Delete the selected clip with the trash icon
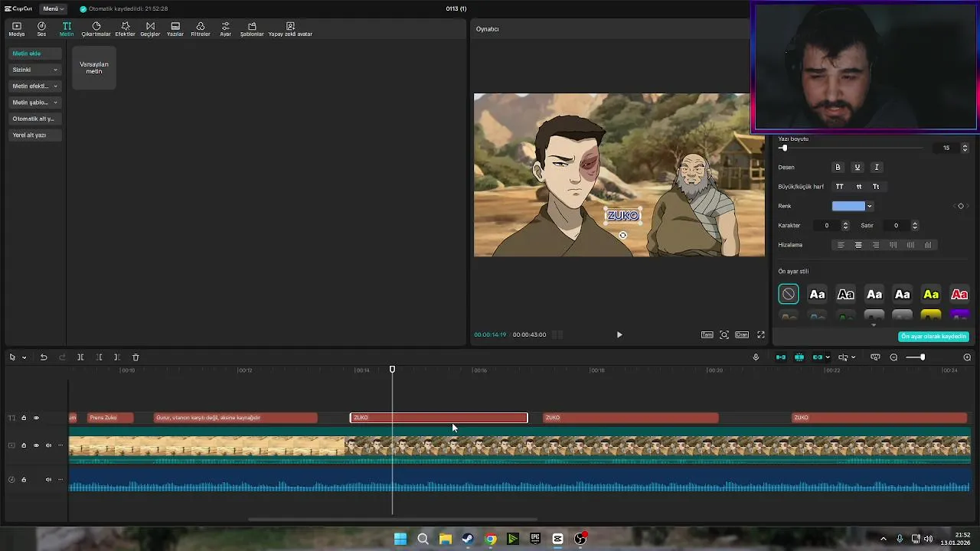Screen dimensions: 980x551 click(136, 357)
